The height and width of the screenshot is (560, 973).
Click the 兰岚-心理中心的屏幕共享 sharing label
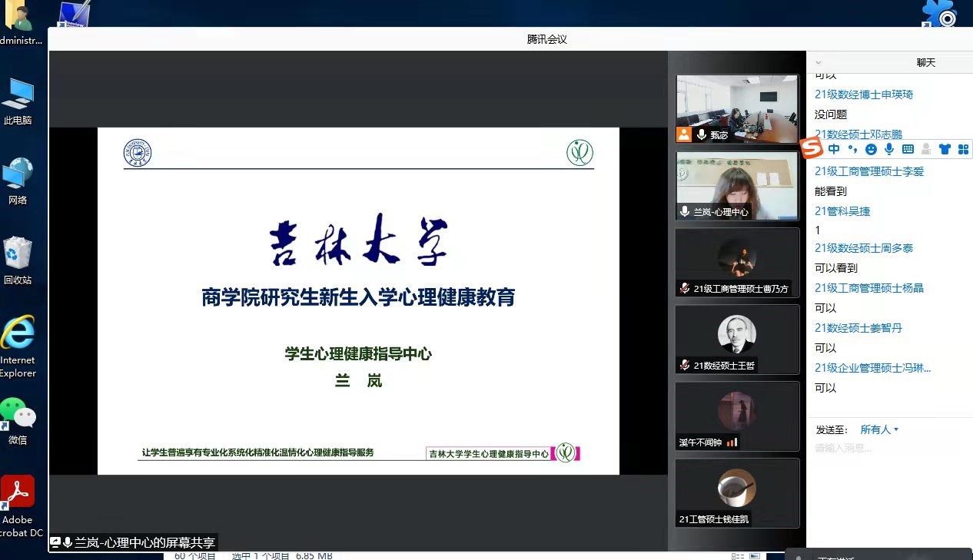[145, 542]
